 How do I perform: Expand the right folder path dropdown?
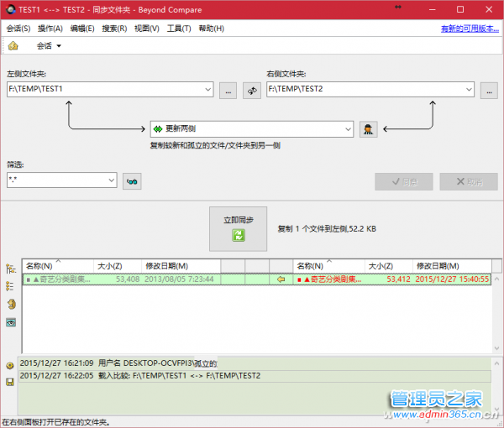[x=469, y=89]
